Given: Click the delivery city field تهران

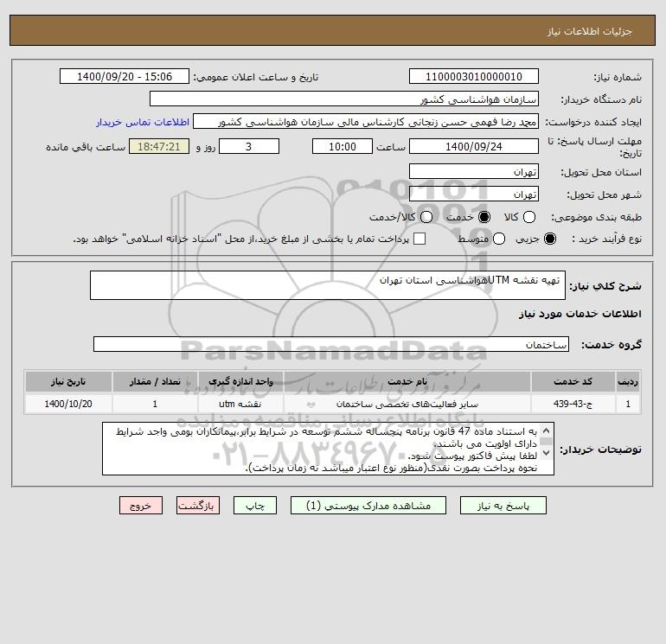Looking at the screenshot, I should pyautogui.click(x=474, y=194).
